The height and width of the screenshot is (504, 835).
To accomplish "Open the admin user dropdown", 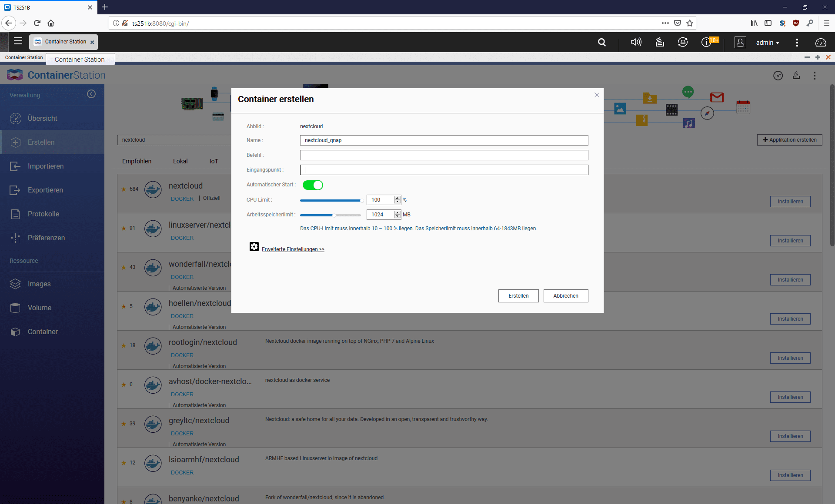I will point(768,43).
